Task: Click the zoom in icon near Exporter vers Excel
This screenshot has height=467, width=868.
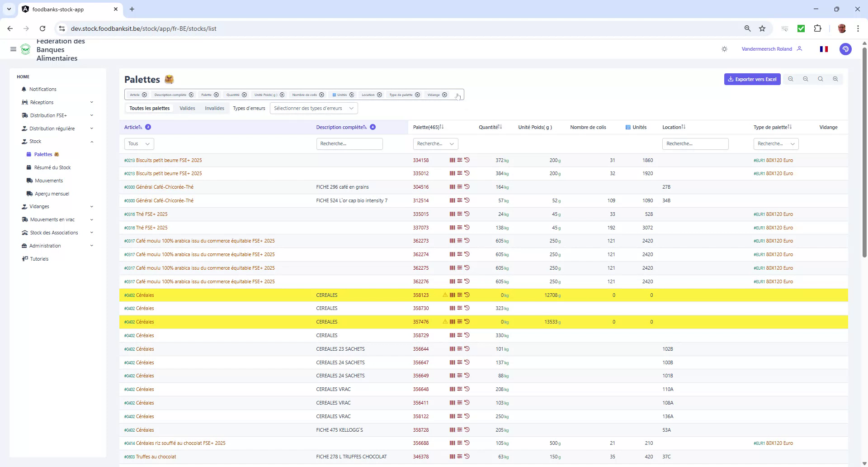Action: (x=835, y=79)
